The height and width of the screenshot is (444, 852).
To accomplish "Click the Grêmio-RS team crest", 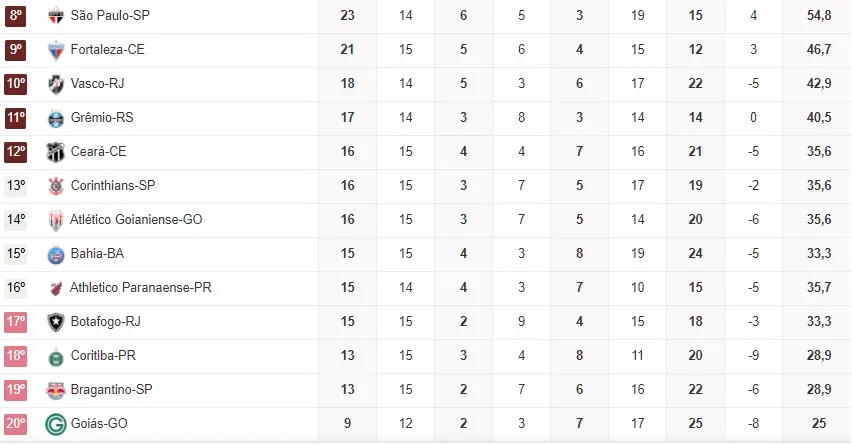I will pyautogui.click(x=56, y=118).
